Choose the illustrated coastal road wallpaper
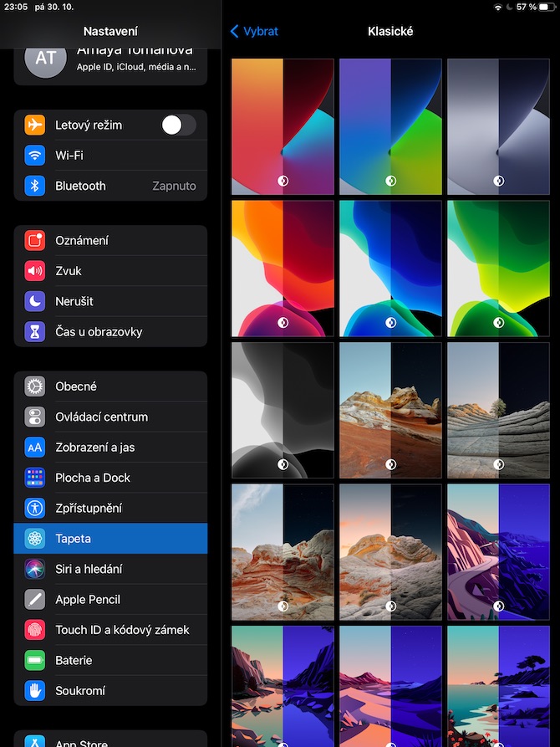The width and height of the screenshot is (560, 747). (499, 552)
